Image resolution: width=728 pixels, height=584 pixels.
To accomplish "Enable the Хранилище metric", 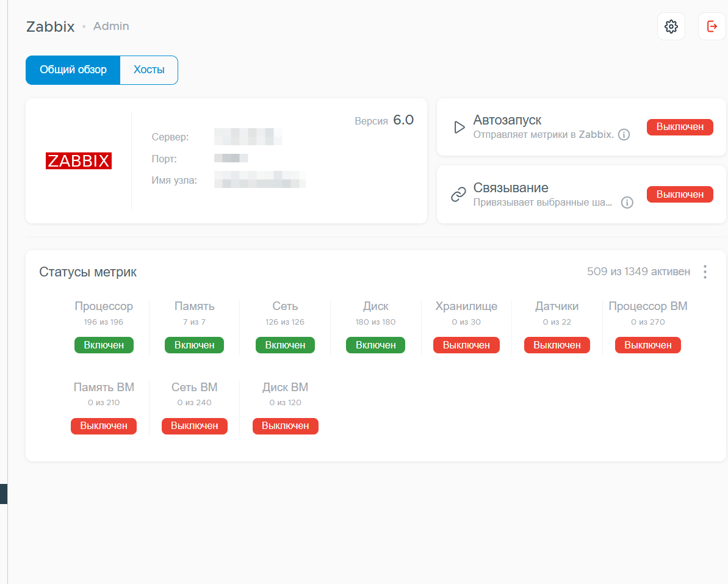I will (466, 345).
